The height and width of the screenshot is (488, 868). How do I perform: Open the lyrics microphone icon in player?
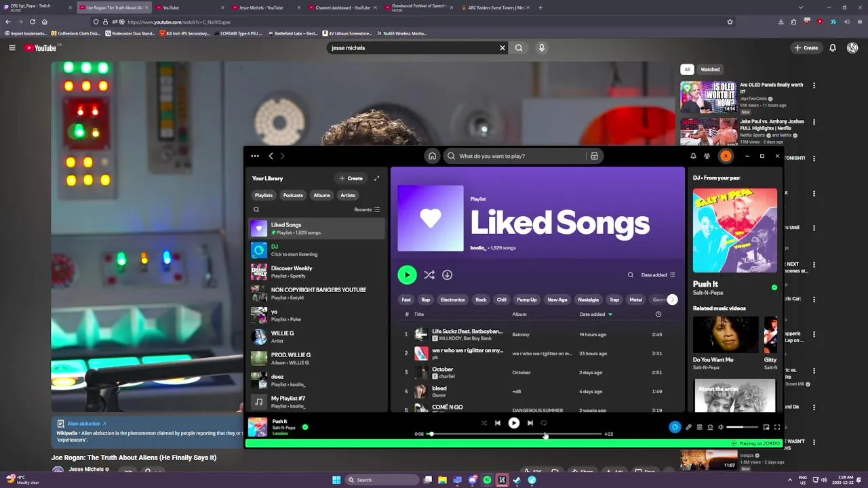(x=688, y=427)
